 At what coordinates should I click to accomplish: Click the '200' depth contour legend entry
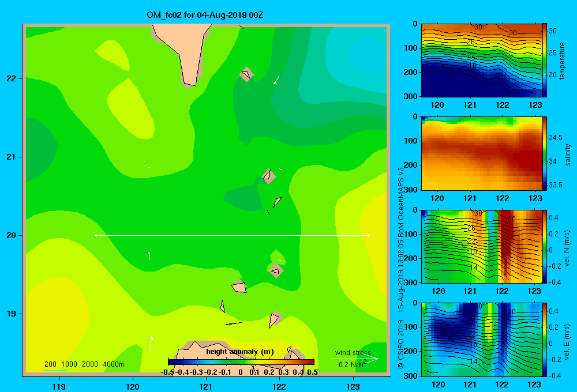pos(50,364)
